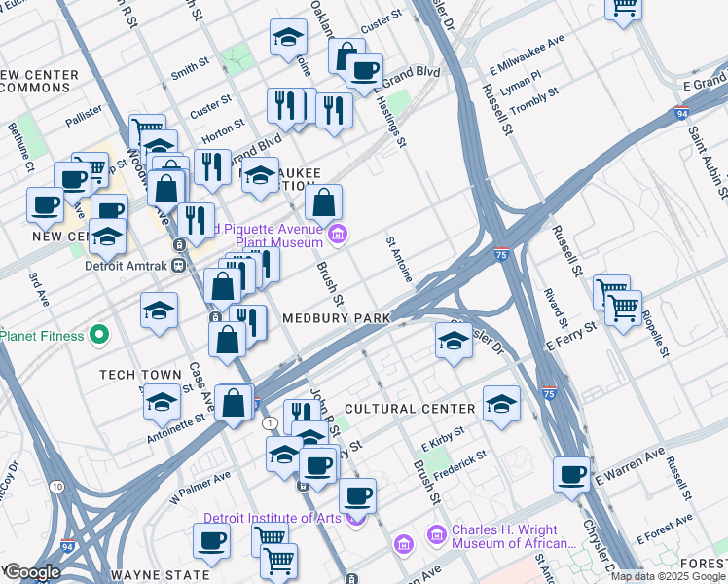Open the Detroit Amtrak train station icon
The height and width of the screenshot is (584, 728).
[x=178, y=266]
